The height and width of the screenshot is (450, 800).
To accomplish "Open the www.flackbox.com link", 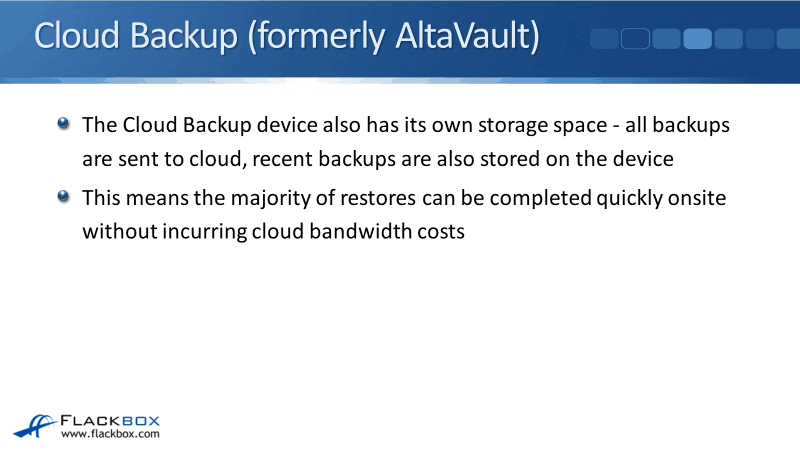I will coord(109,435).
